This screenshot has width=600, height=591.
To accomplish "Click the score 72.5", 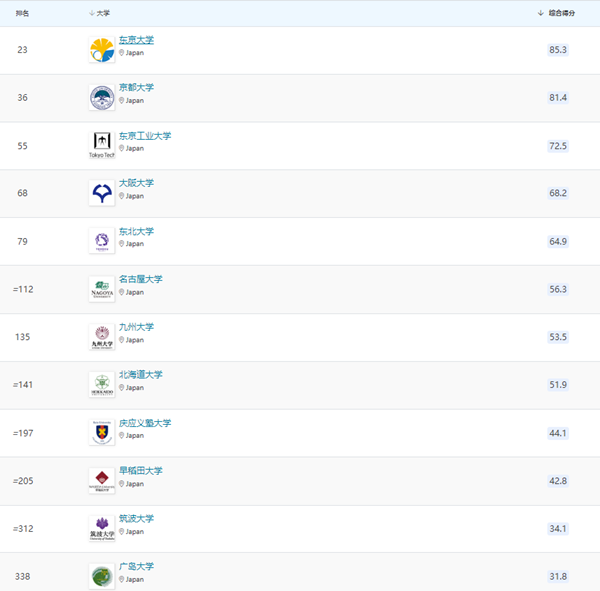I will (558, 146).
